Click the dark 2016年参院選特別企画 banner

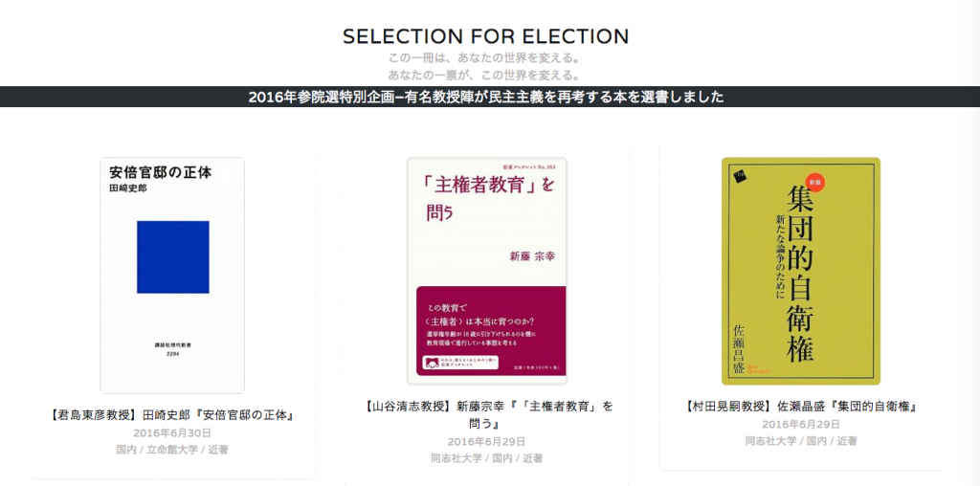(486, 97)
